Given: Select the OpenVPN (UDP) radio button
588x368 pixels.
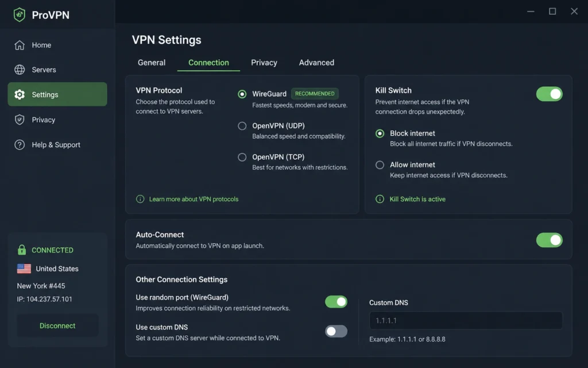Looking at the screenshot, I should pos(242,126).
